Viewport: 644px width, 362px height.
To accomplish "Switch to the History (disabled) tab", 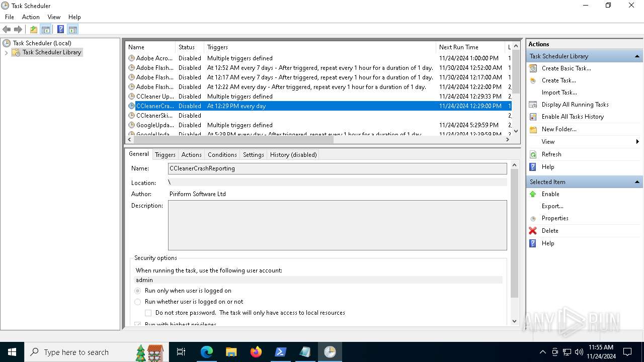I will (293, 155).
